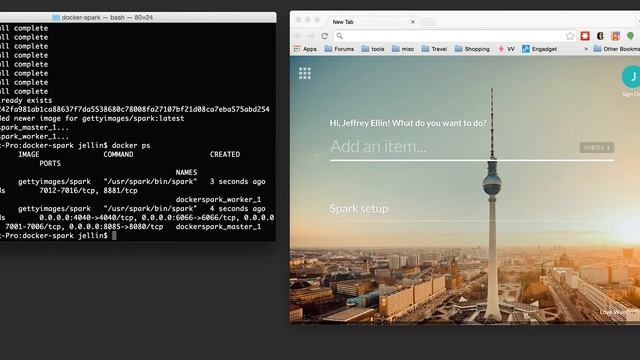The image size is (640, 360).
Task: Expand the bookmarks overflow chevron
Action: [x=586, y=49]
